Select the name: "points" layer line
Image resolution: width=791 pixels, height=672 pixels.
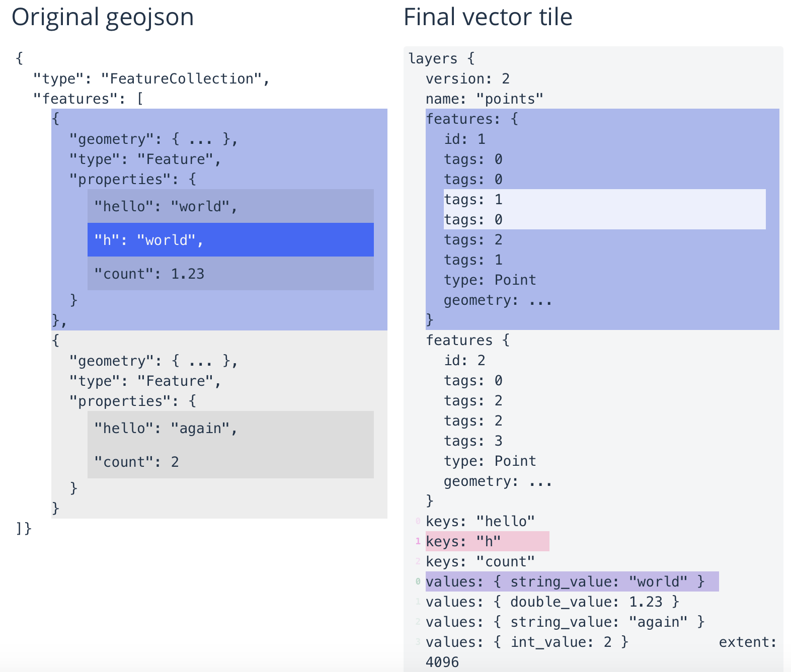[484, 99]
